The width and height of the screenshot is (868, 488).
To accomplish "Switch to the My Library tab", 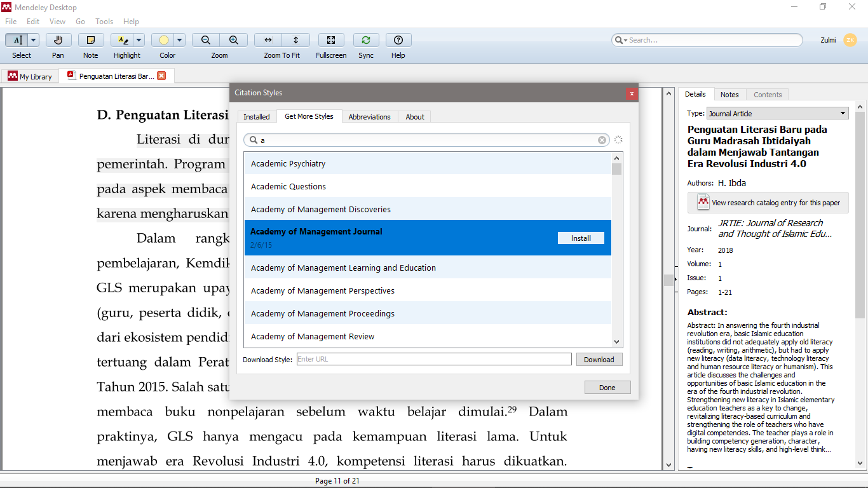I will pyautogui.click(x=30, y=76).
